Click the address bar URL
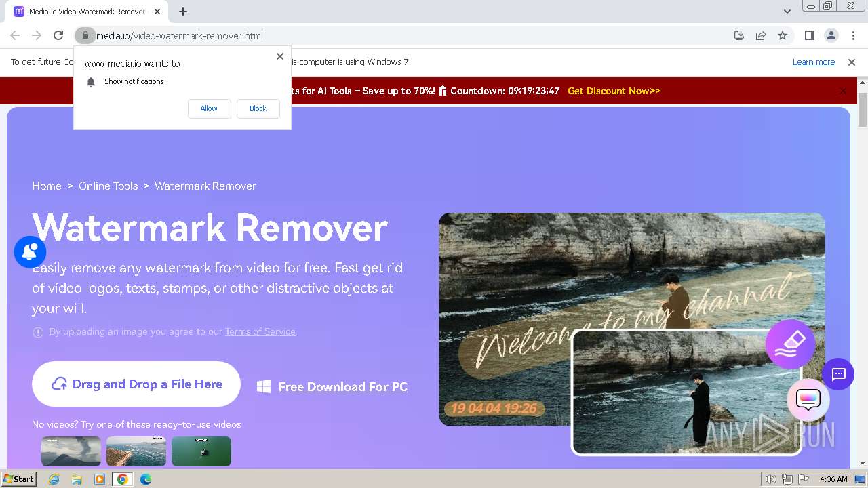868x488 pixels. point(180,36)
